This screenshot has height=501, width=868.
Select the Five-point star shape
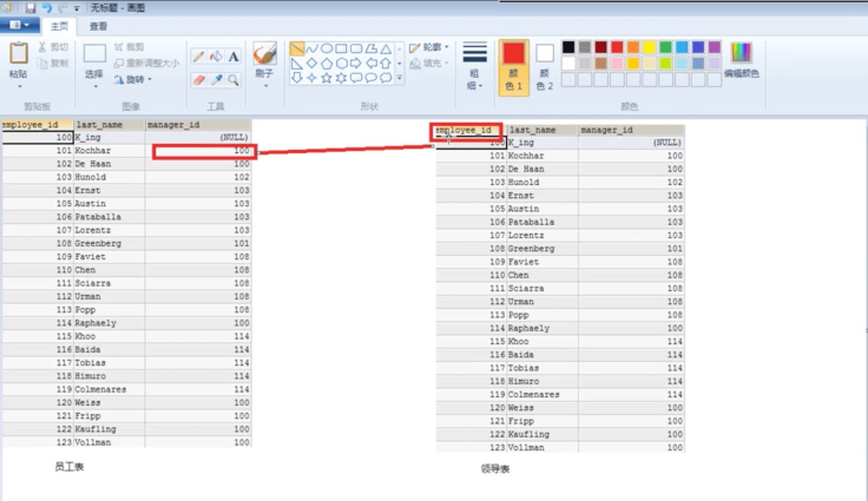pos(327,78)
